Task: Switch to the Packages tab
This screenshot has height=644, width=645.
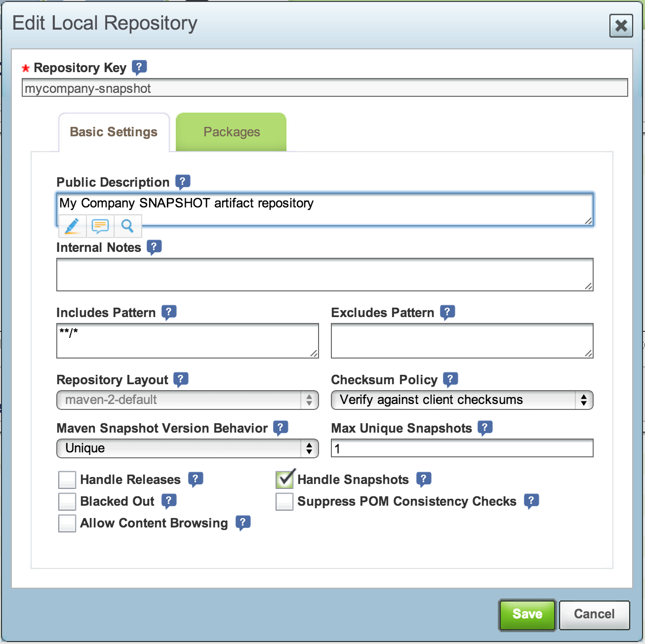Action: (231, 132)
